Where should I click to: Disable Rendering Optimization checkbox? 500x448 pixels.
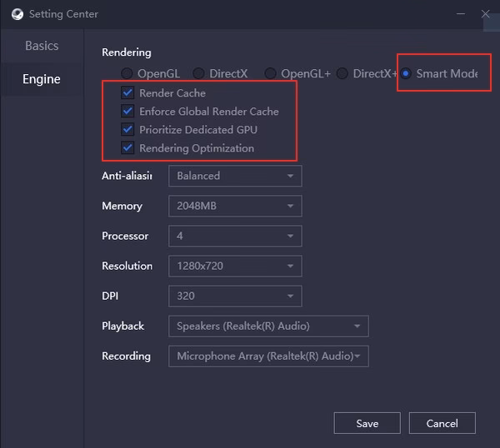tap(127, 148)
